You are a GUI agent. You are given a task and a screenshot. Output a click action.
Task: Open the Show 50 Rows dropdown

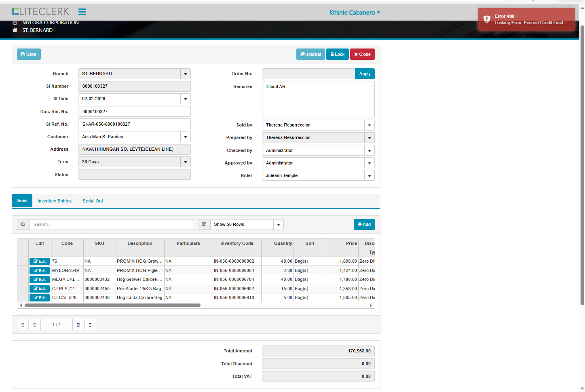(278, 225)
